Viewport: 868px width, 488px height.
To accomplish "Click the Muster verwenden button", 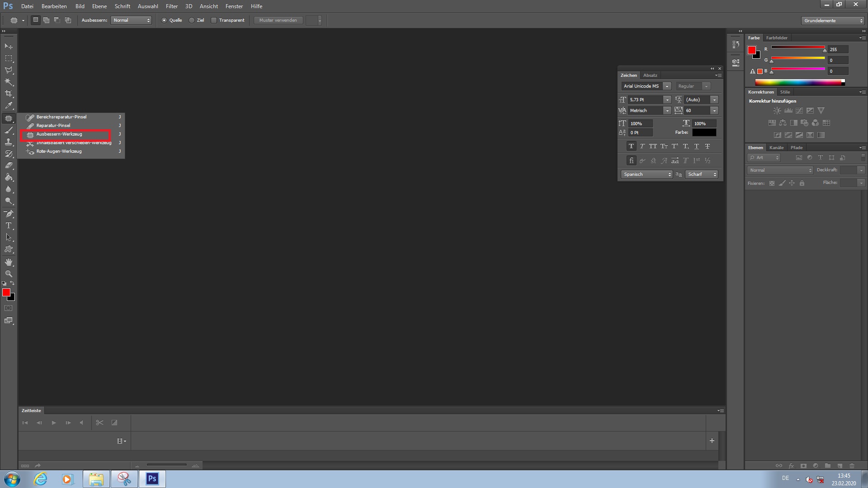I will click(278, 20).
